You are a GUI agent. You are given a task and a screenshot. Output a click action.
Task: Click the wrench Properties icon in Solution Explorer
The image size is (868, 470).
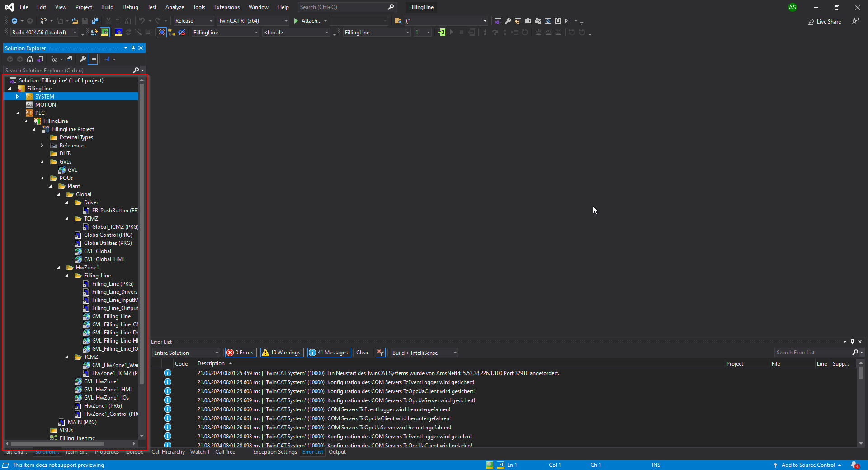coord(83,59)
